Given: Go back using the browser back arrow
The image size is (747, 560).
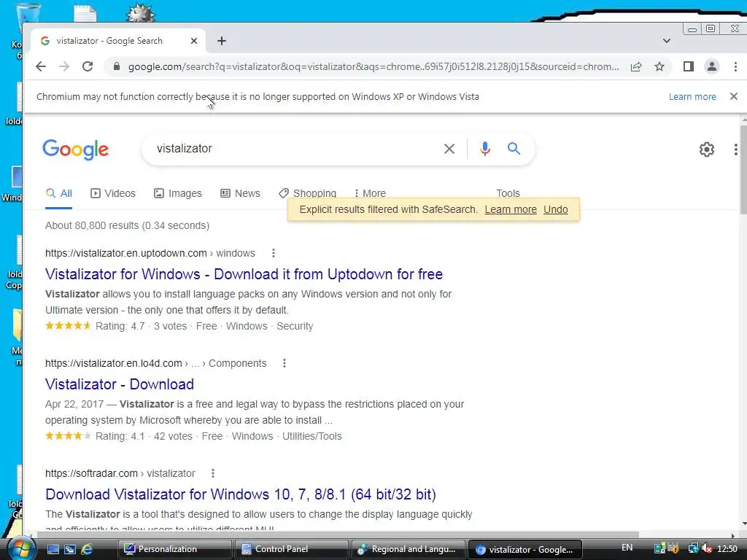Looking at the screenshot, I should [x=41, y=66].
